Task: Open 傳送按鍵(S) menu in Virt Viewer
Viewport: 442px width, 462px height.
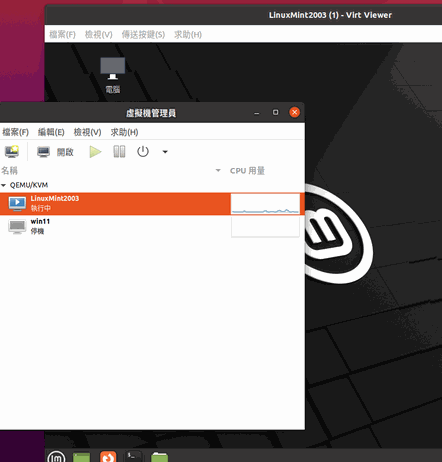Action: tap(143, 34)
